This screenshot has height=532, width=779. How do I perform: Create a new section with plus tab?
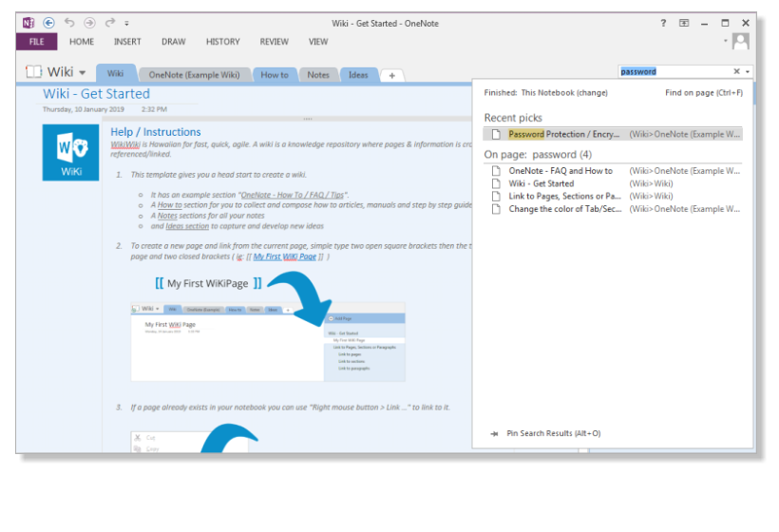point(392,75)
